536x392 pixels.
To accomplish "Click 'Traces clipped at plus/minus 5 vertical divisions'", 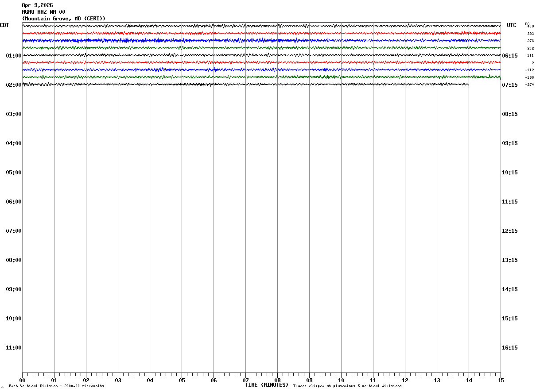I will pos(347,386).
